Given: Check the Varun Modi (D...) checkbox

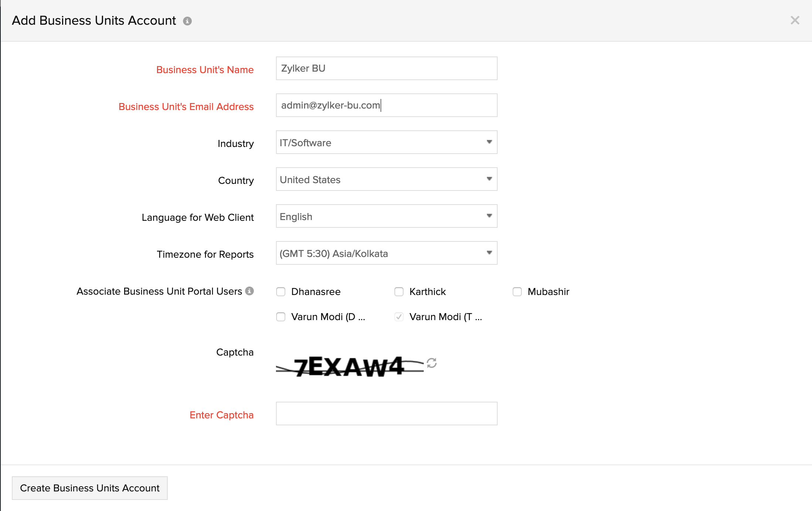Looking at the screenshot, I should tap(281, 317).
